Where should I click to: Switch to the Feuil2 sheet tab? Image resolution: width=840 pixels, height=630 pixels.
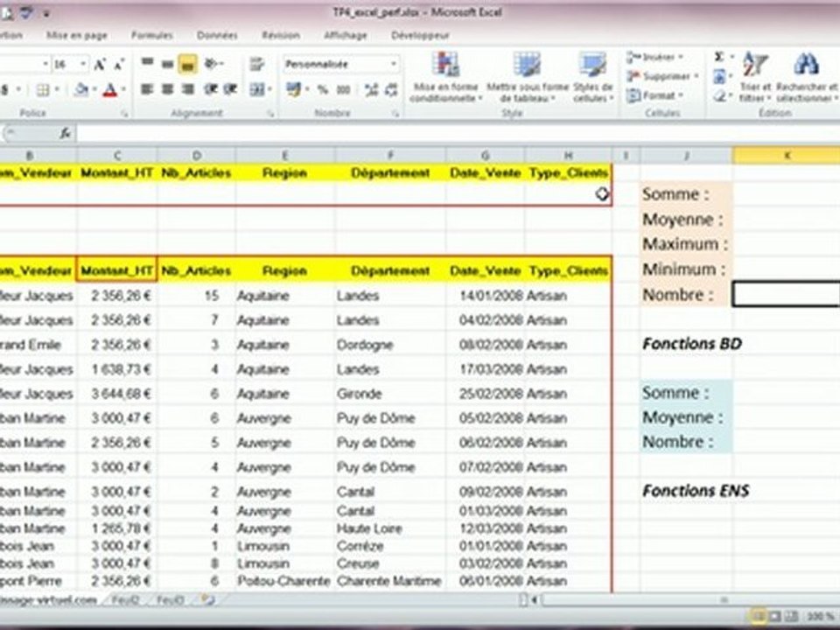[125, 600]
